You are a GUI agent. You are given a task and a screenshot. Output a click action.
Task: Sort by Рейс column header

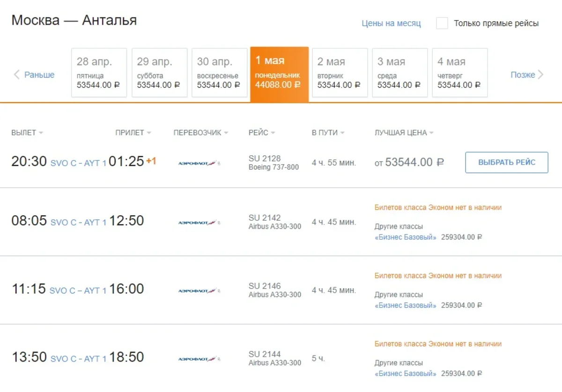[x=261, y=133]
